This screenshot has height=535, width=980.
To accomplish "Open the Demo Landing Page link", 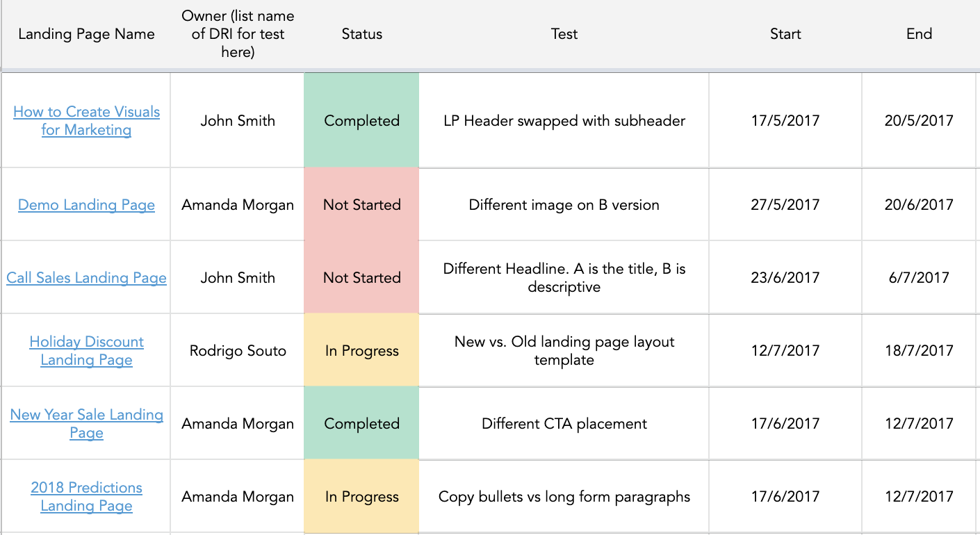I will point(86,205).
